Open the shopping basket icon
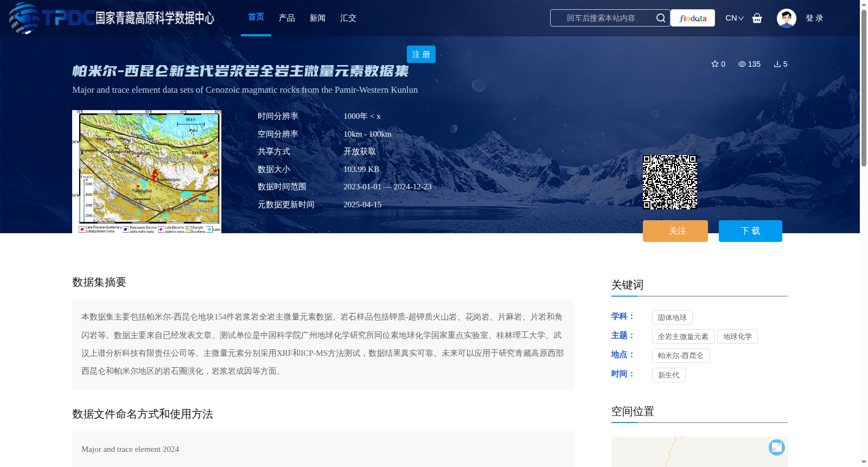Viewport: 868px width, 467px height. pos(757,18)
